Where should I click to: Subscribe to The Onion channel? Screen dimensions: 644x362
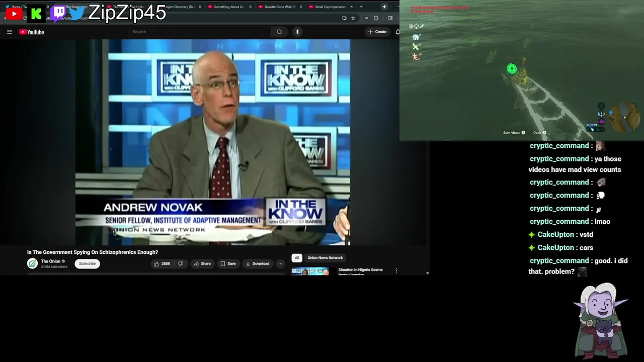87,263
